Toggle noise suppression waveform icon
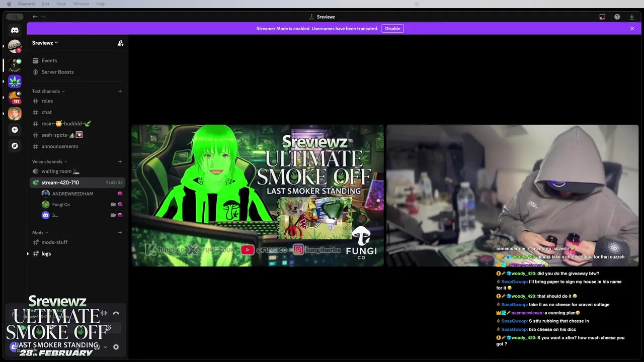The height and width of the screenshot is (362, 644). click(104, 313)
